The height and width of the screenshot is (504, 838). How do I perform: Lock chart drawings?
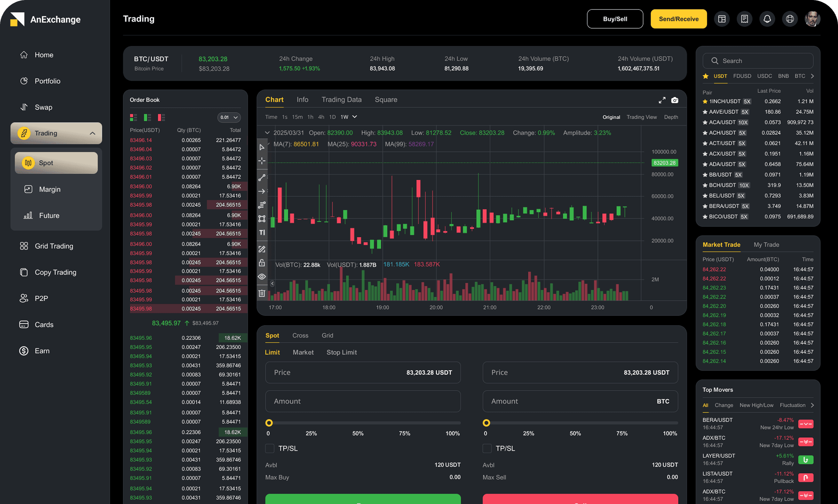262,263
